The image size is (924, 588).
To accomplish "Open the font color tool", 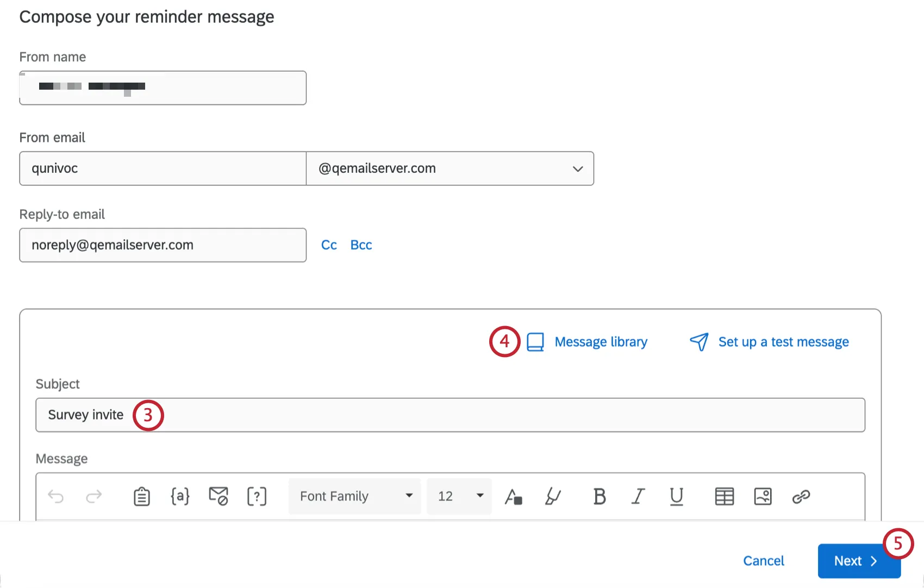I will [x=514, y=496].
